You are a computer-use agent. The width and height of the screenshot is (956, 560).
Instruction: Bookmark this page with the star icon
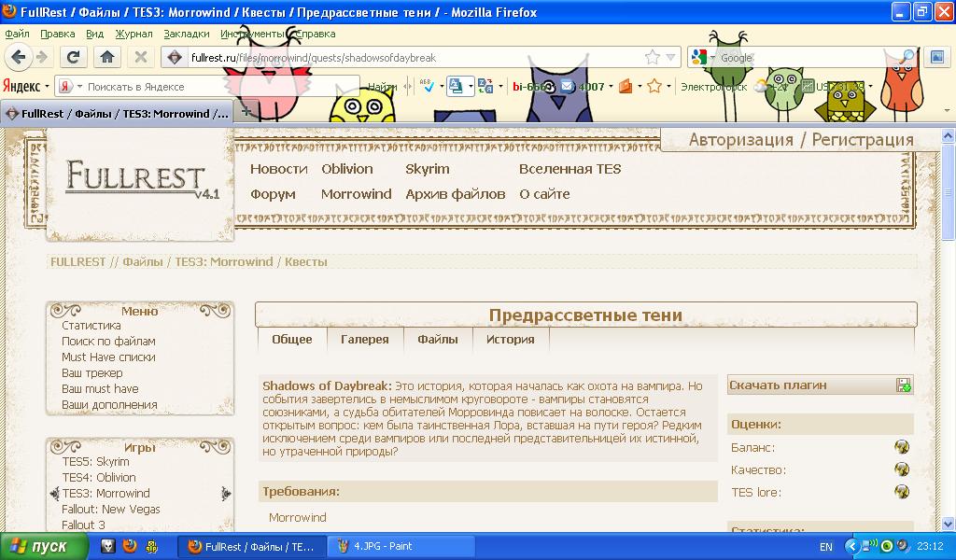click(653, 57)
